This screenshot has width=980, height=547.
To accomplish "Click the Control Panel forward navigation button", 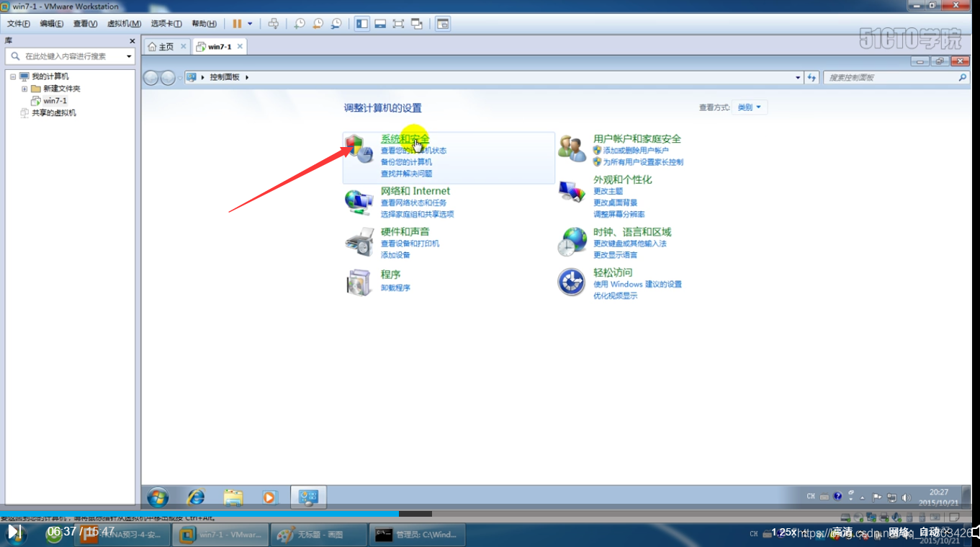I will (x=168, y=77).
